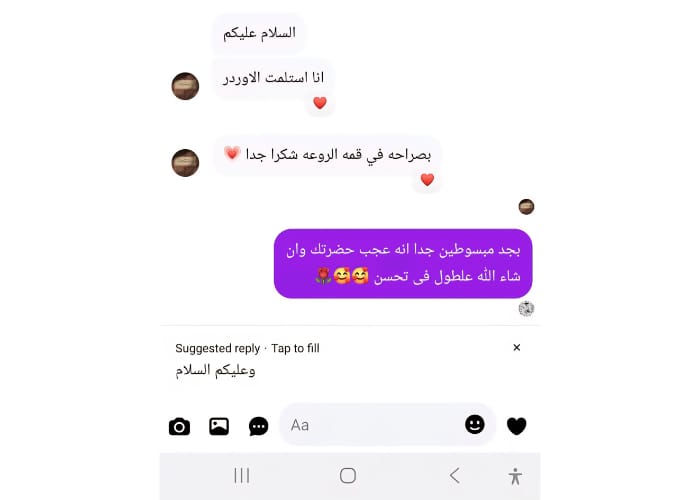The image size is (700, 500).
Task: Send a heart with the heart icon
Action: tap(517, 425)
